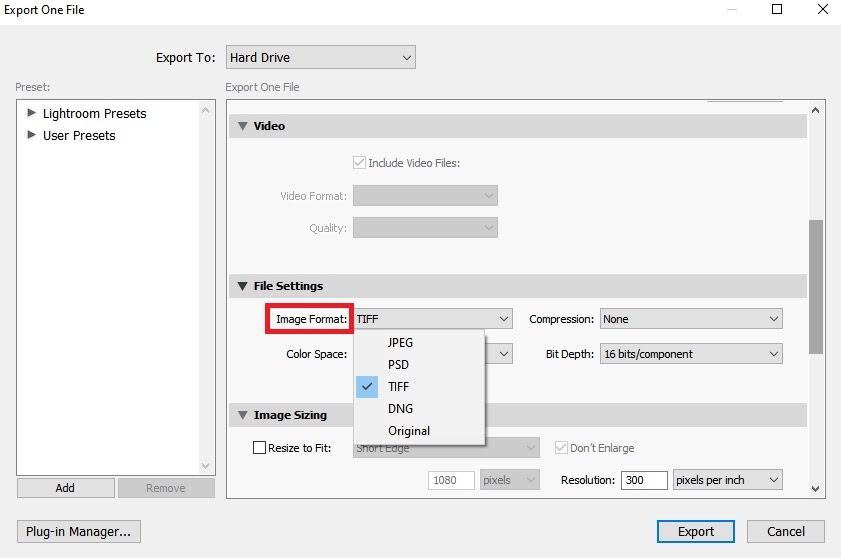Click the preset list scroll-down arrow
This screenshot has width=841, height=558.
tap(205, 465)
